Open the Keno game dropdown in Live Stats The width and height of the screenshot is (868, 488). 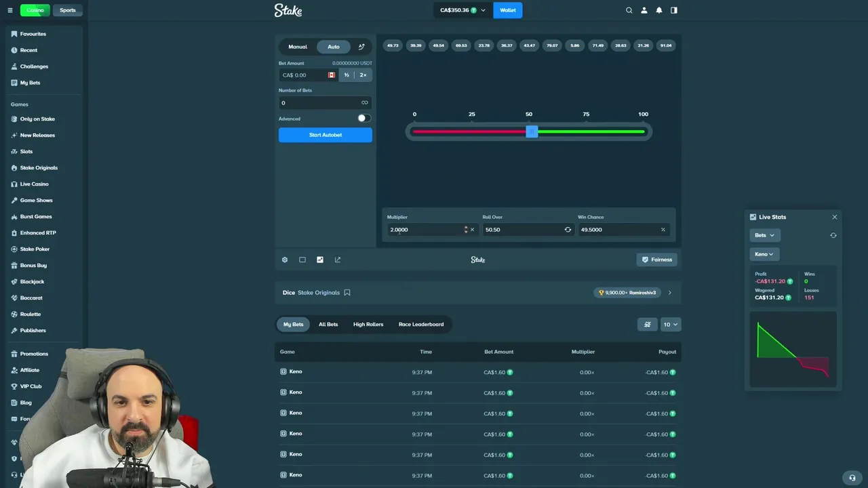click(x=764, y=254)
